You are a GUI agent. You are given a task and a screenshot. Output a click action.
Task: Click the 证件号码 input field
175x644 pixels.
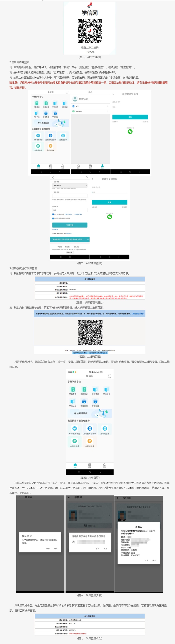pyautogui.click(x=70, y=196)
